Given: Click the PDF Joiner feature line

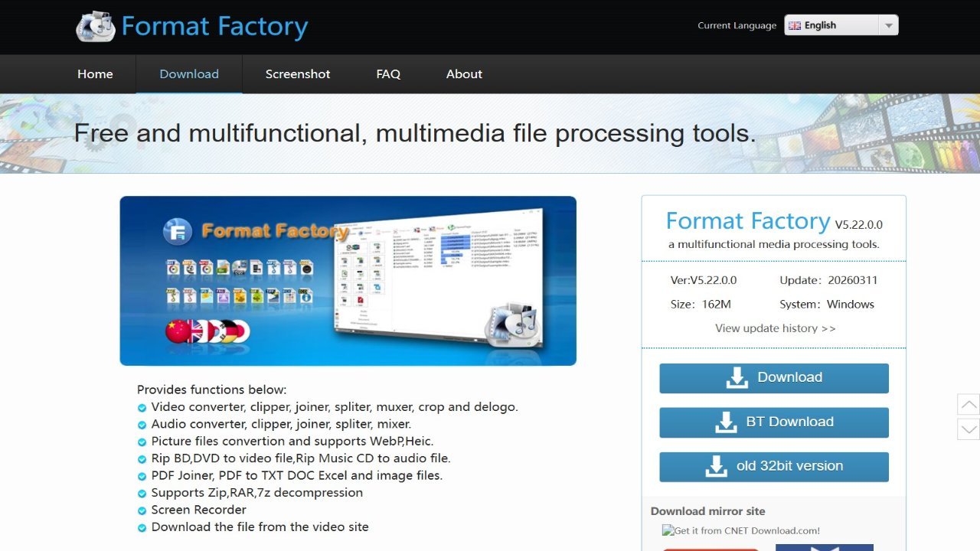Looking at the screenshot, I should point(297,475).
